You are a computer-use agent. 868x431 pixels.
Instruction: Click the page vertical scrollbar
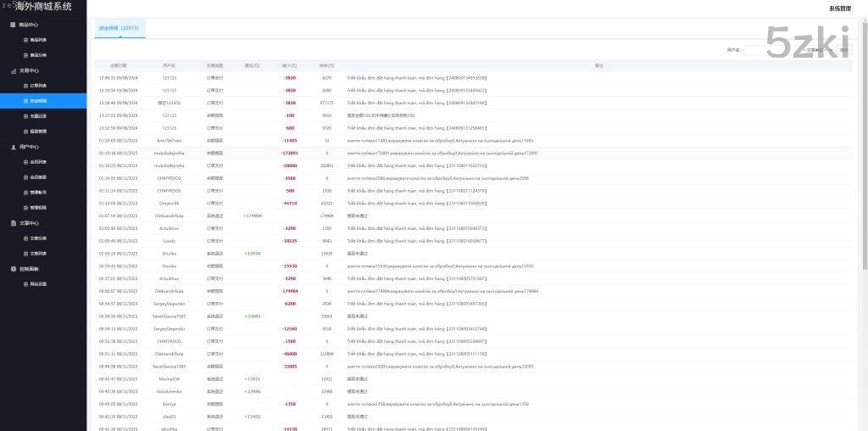coord(864,170)
